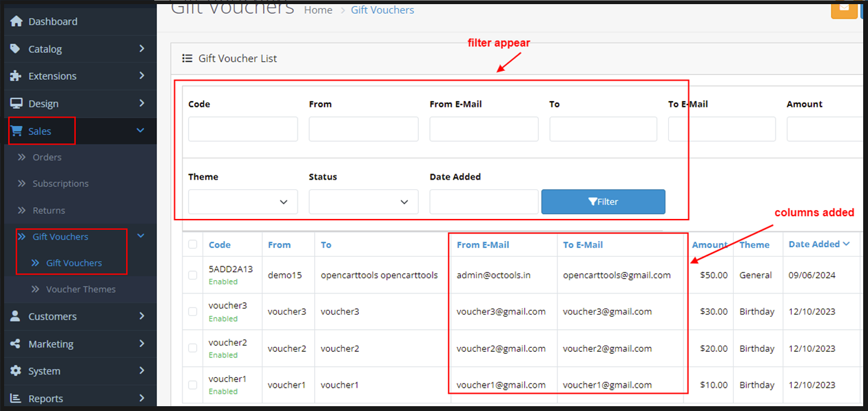Click the Reports bar chart icon
This screenshot has width=868, height=411.
tap(16, 398)
